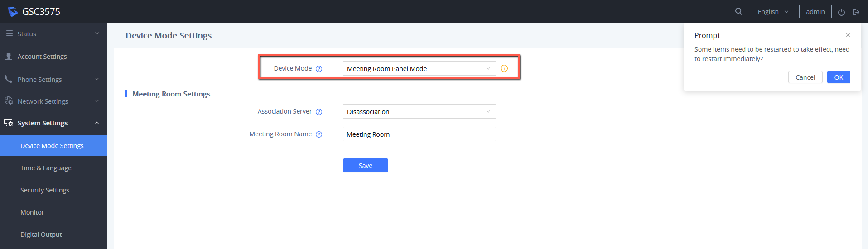The width and height of the screenshot is (868, 249).
Task: Click the reboot power icon
Action: click(841, 12)
